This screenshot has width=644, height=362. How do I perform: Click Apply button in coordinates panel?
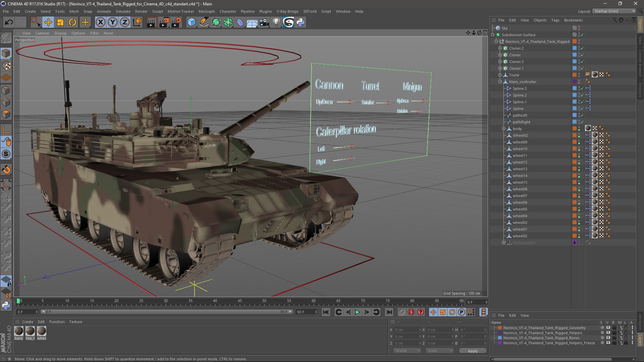(473, 351)
